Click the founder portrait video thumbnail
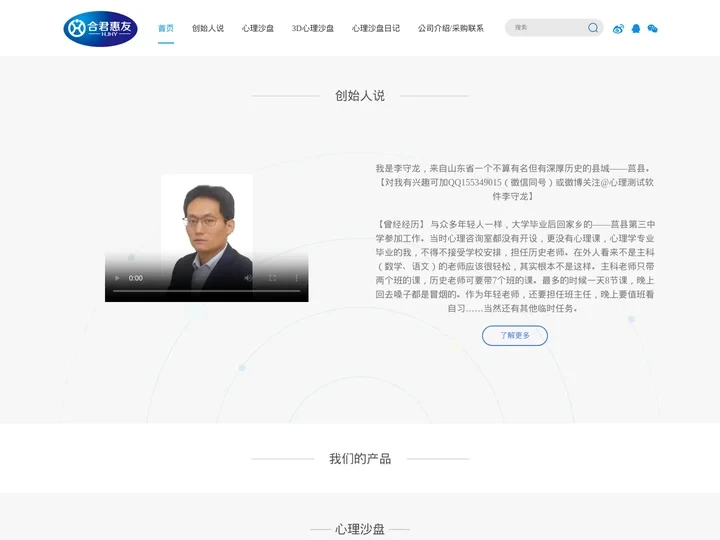 pyautogui.click(x=207, y=238)
